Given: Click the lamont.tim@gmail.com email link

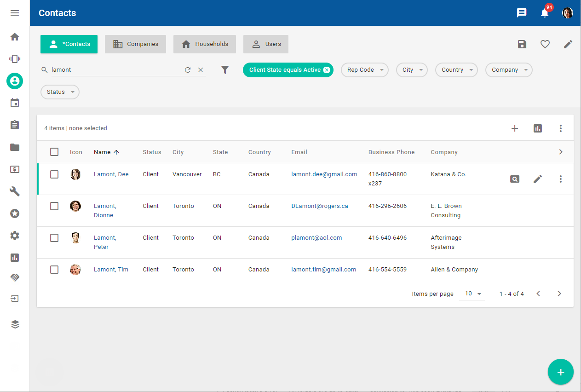Looking at the screenshot, I should tap(323, 270).
